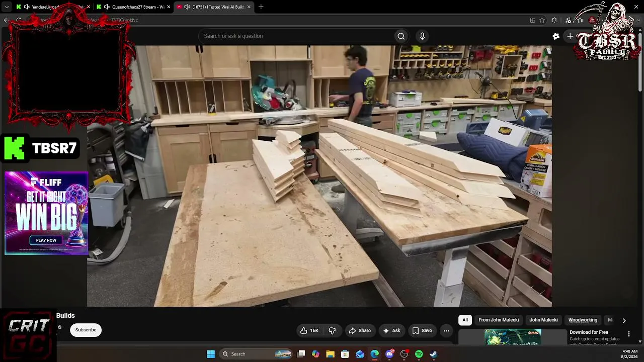Image resolution: width=644 pixels, height=362 pixels.
Task: Bookmark this page with the star icon
Action: (542, 20)
